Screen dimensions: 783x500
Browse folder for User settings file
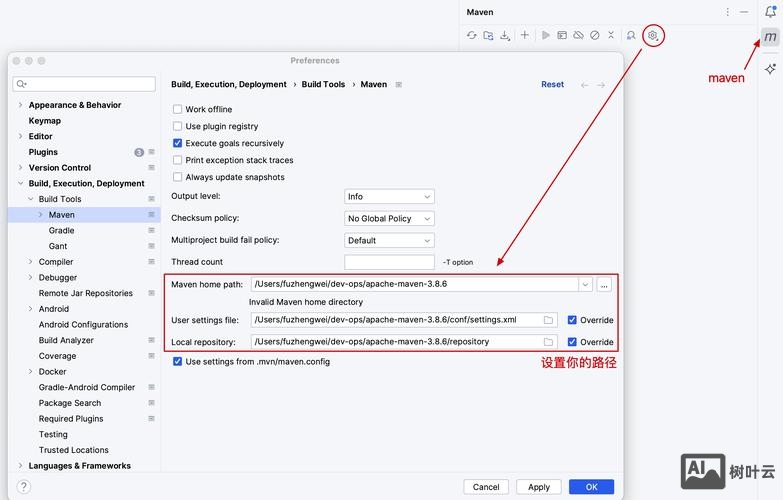click(x=548, y=320)
